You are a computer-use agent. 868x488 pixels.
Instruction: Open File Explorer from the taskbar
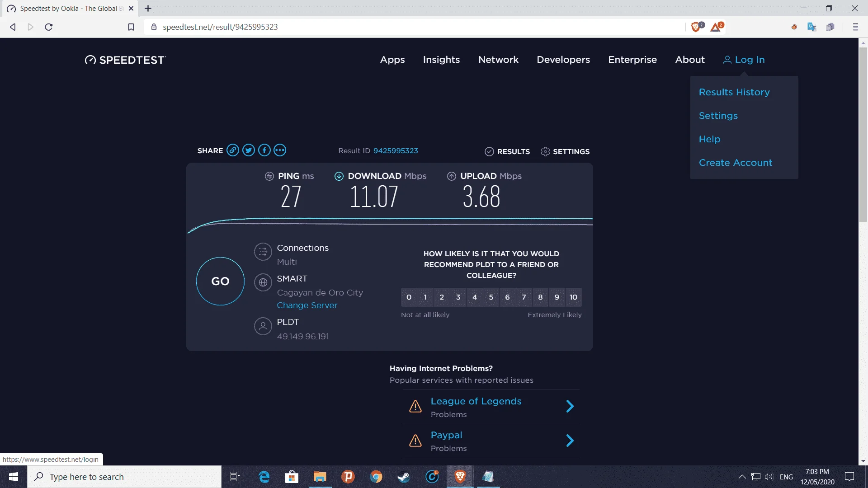(320, 477)
